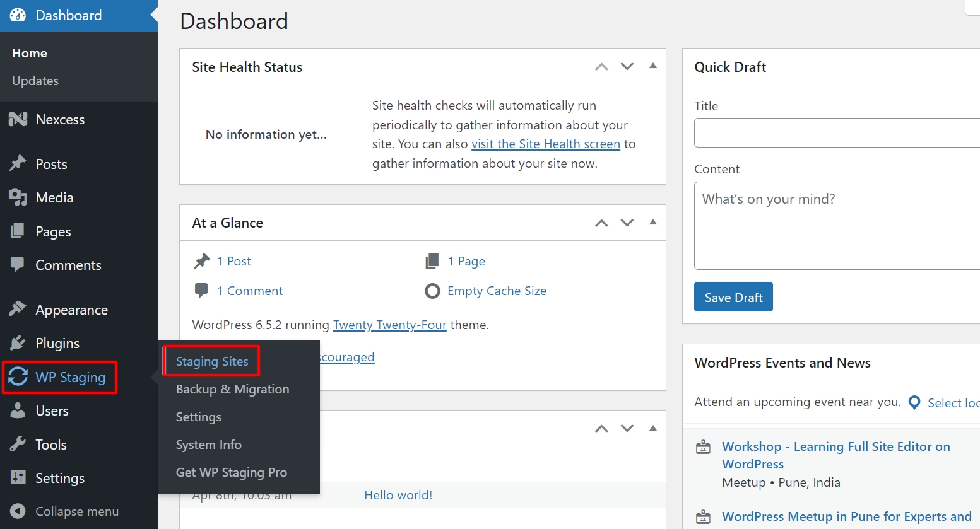Click the Collapse menu arrow icon
Image resolution: width=980 pixels, height=529 pixels.
(18, 511)
